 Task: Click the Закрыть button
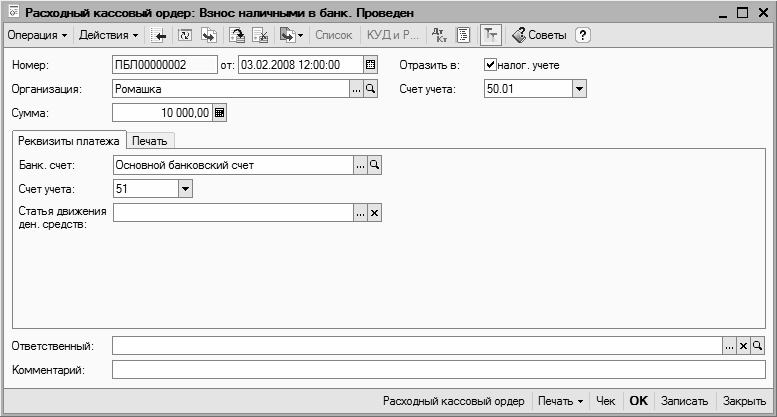(745, 401)
